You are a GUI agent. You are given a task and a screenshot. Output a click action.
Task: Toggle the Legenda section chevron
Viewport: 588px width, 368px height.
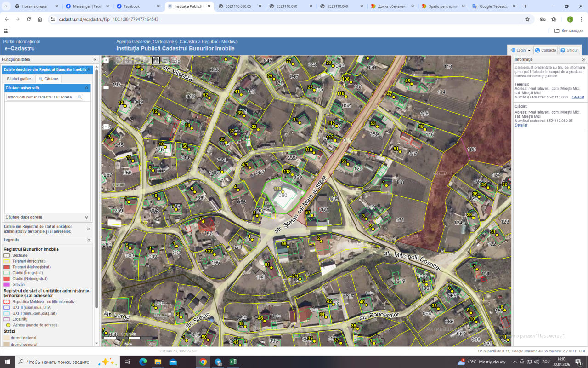[89, 240]
